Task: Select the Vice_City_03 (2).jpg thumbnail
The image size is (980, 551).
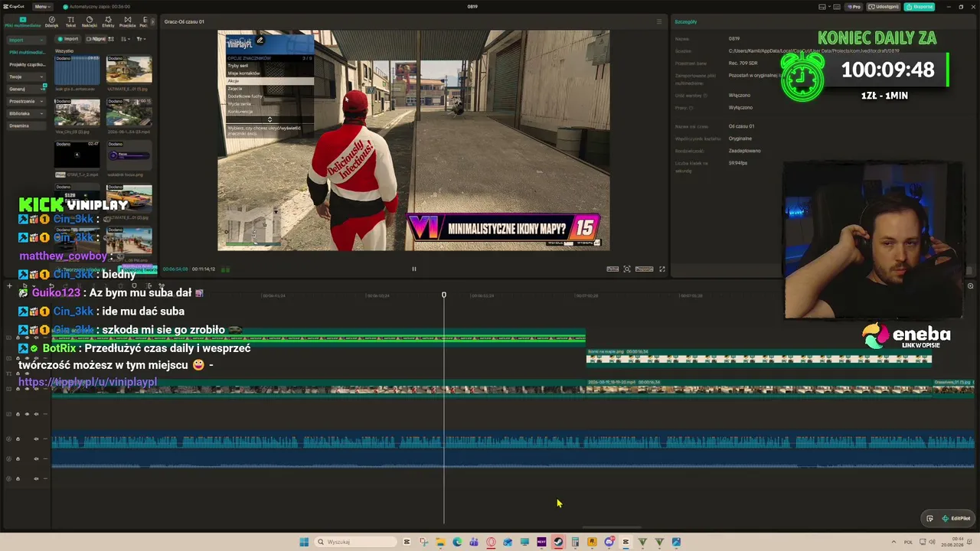Action: tap(77, 112)
